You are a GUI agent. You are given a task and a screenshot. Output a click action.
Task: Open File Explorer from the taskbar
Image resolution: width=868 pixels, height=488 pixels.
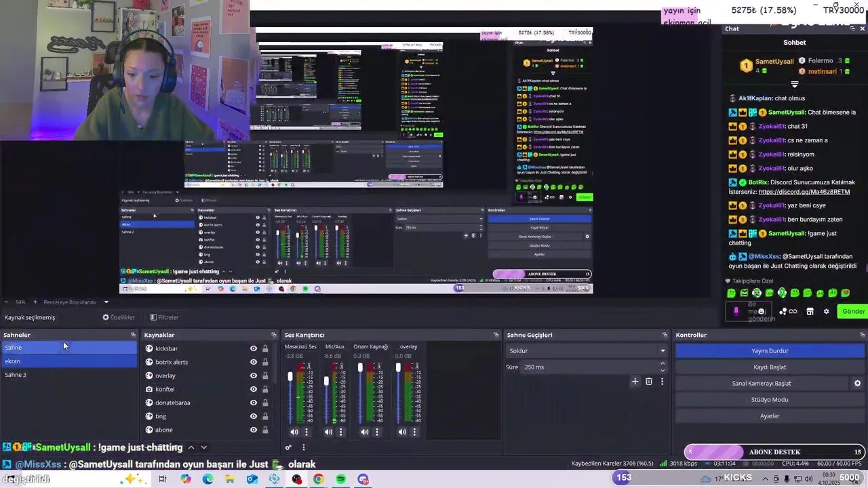[230, 479]
